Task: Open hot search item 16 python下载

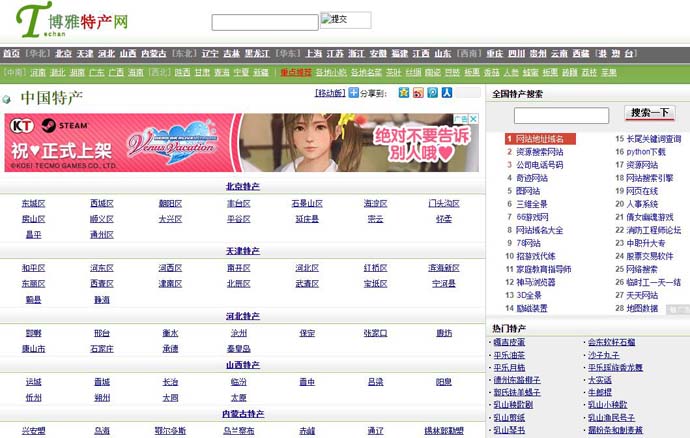Action: [x=646, y=152]
